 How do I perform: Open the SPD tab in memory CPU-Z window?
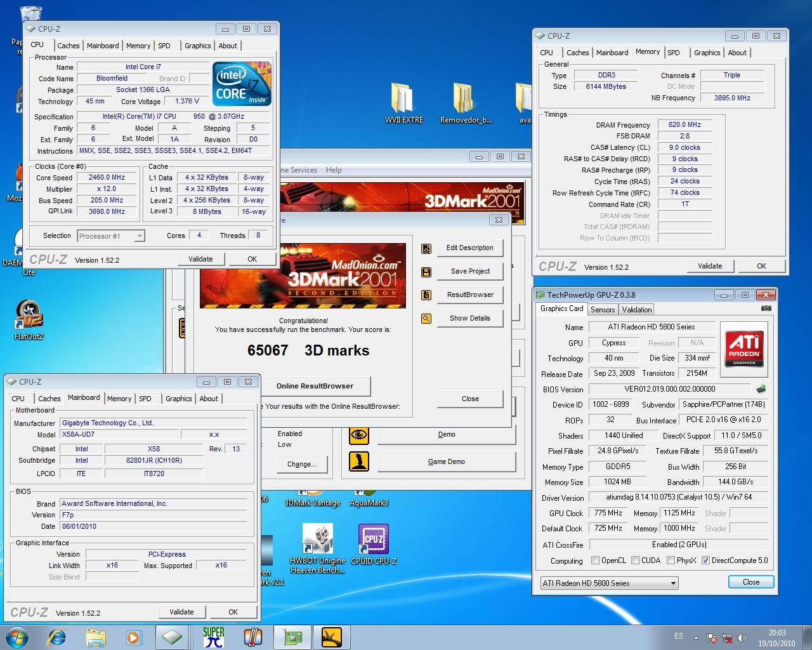[674, 53]
